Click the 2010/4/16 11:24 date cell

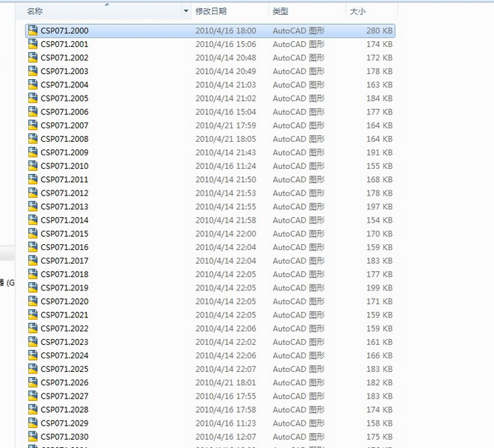(x=226, y=166)
